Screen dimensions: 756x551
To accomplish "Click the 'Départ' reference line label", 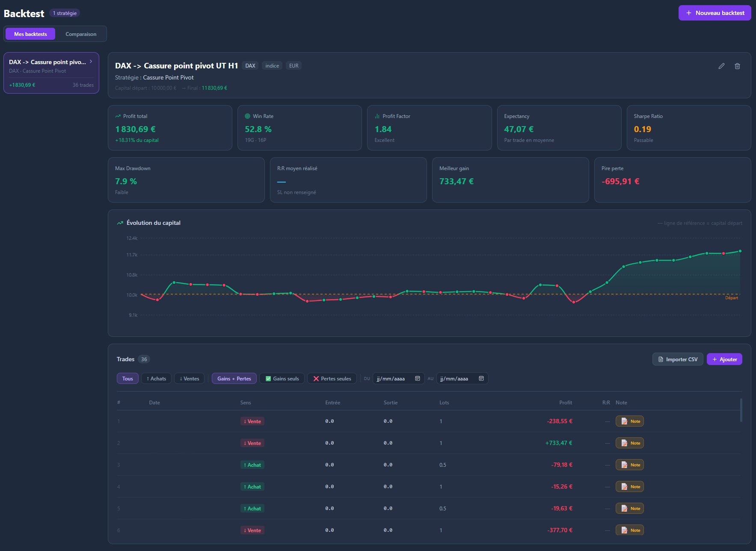I will (732, 298).
